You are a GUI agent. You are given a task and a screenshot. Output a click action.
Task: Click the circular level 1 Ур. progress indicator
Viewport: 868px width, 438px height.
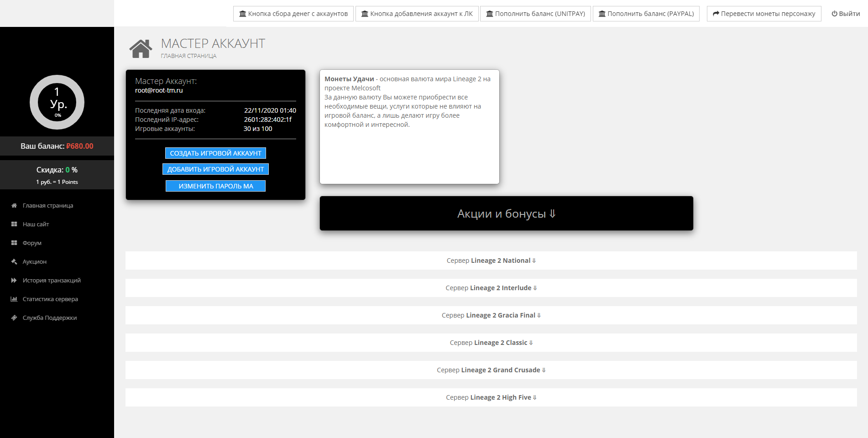(57, 102)
